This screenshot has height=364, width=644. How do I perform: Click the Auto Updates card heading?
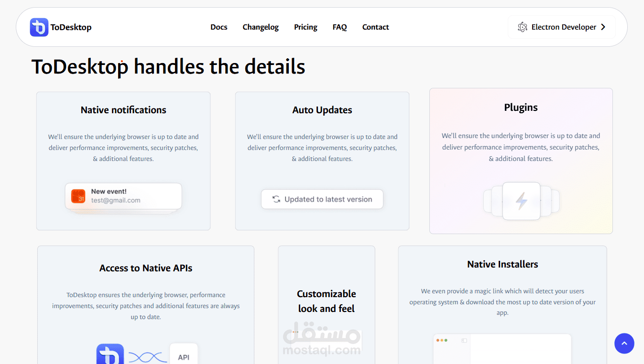click(x=322, y=110)
